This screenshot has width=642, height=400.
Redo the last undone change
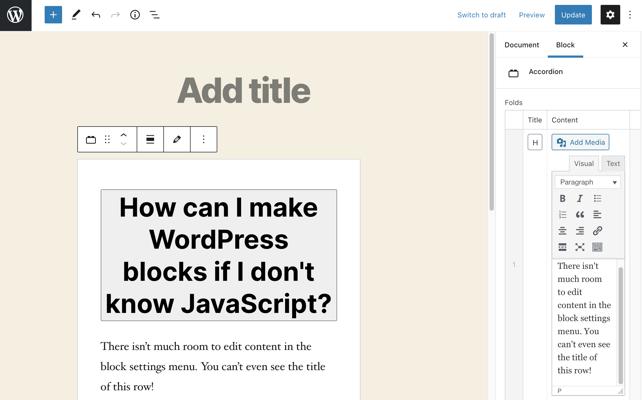[115, 15]
